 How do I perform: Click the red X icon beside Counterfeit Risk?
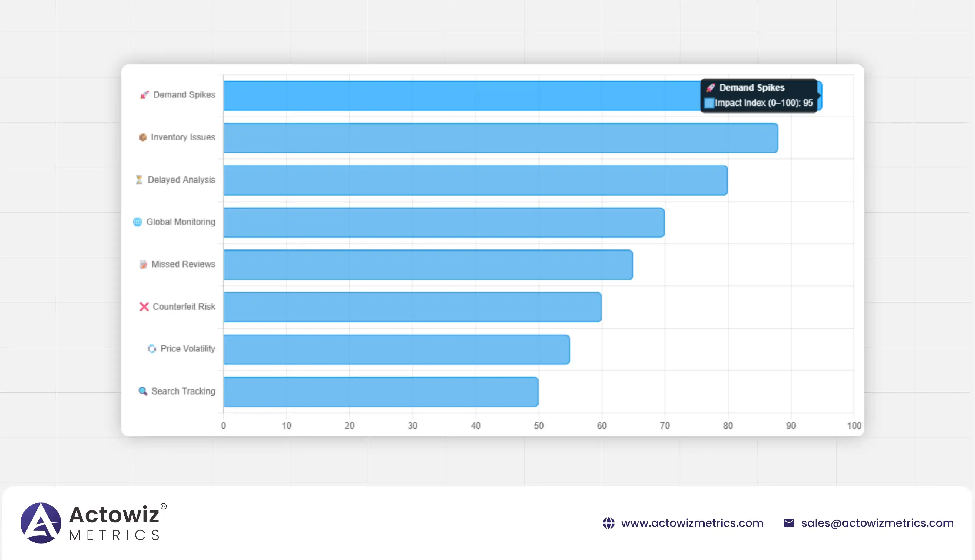click(144, 307)
